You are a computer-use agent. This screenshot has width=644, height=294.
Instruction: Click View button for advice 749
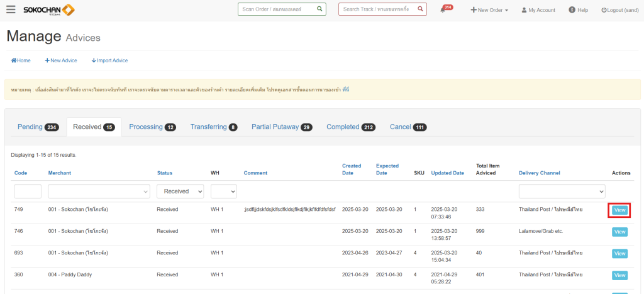pyautogui.click(x=619, y=210)
